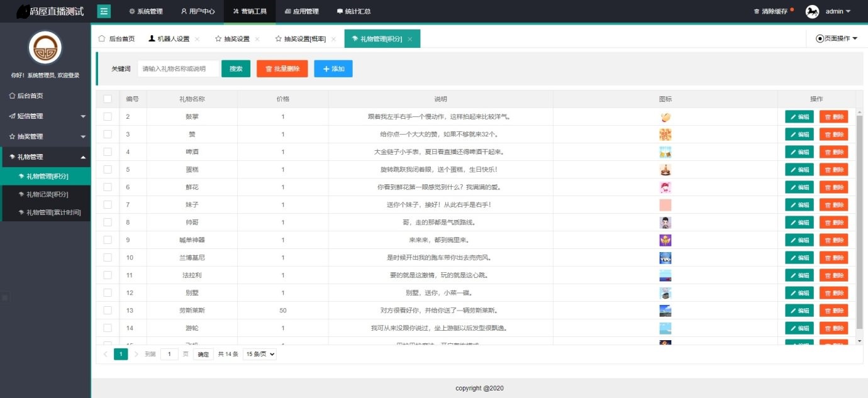This screenshot has height=398, width=868.
Task: Click the 别墅 gift icon thumbnail
Action: click(665, 293)
